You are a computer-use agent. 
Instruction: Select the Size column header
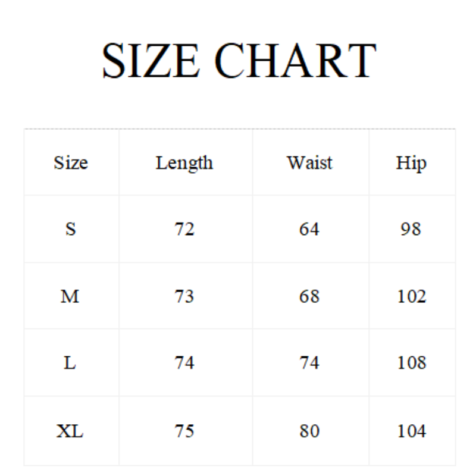click(70, 162)
